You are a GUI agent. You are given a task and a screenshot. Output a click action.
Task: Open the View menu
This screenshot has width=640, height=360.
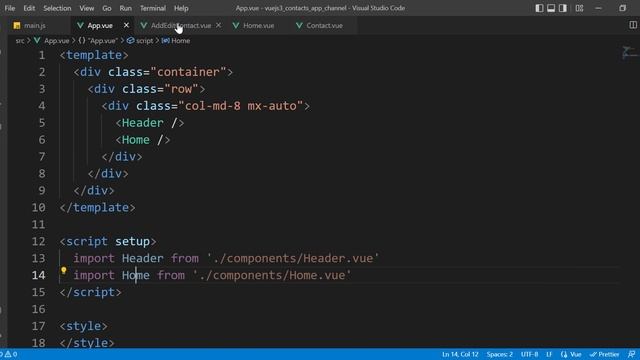[87, 8]
